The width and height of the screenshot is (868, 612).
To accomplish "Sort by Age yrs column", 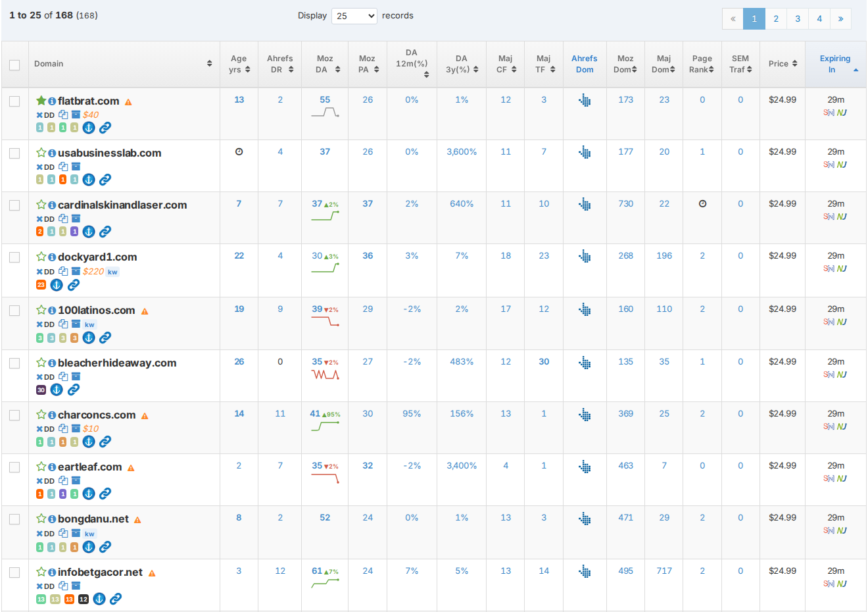I will click(x=239, y=64).
